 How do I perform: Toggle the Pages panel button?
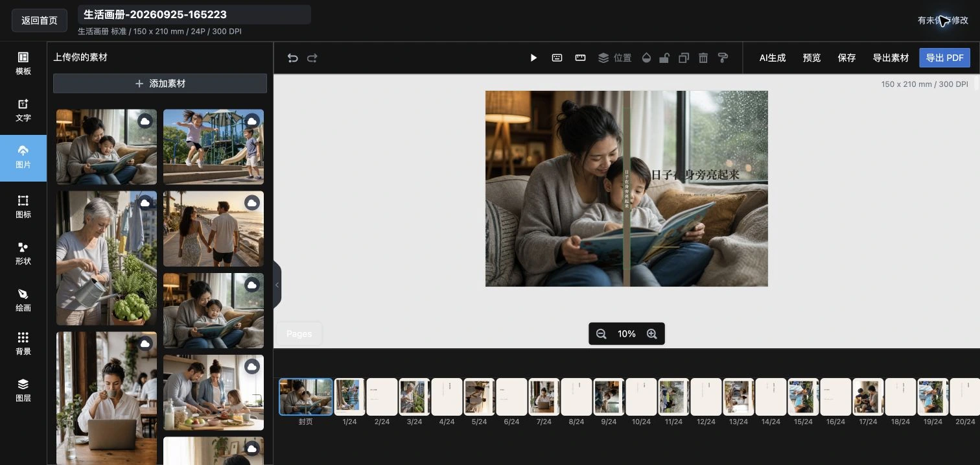click(299, 333)
